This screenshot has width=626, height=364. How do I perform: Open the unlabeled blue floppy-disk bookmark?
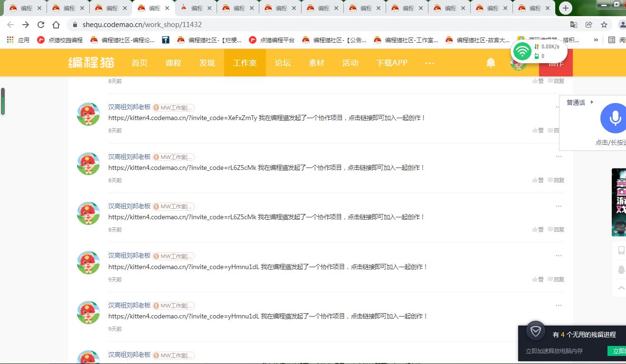[x=166, y=40]
